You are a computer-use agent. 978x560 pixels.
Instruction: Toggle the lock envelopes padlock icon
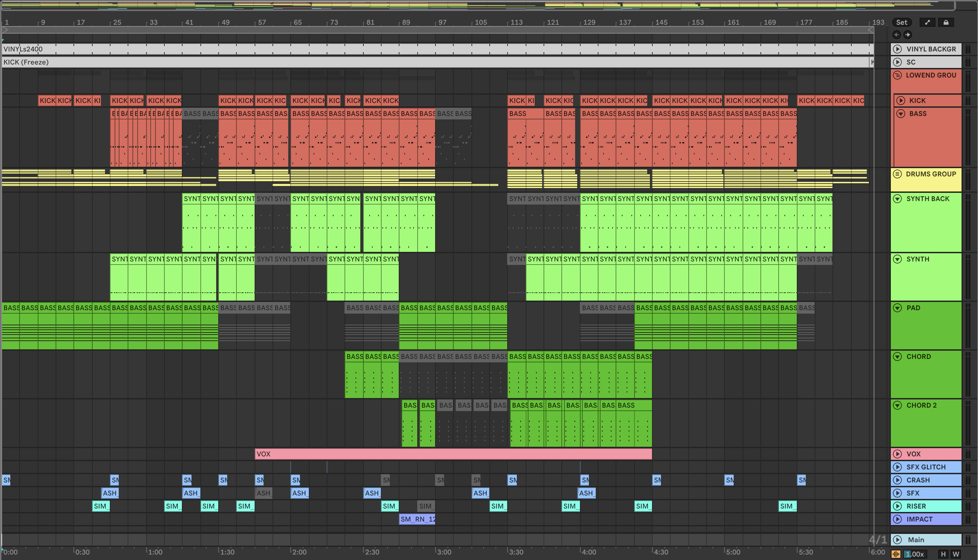pyautogui.click(x=946, y=22)
